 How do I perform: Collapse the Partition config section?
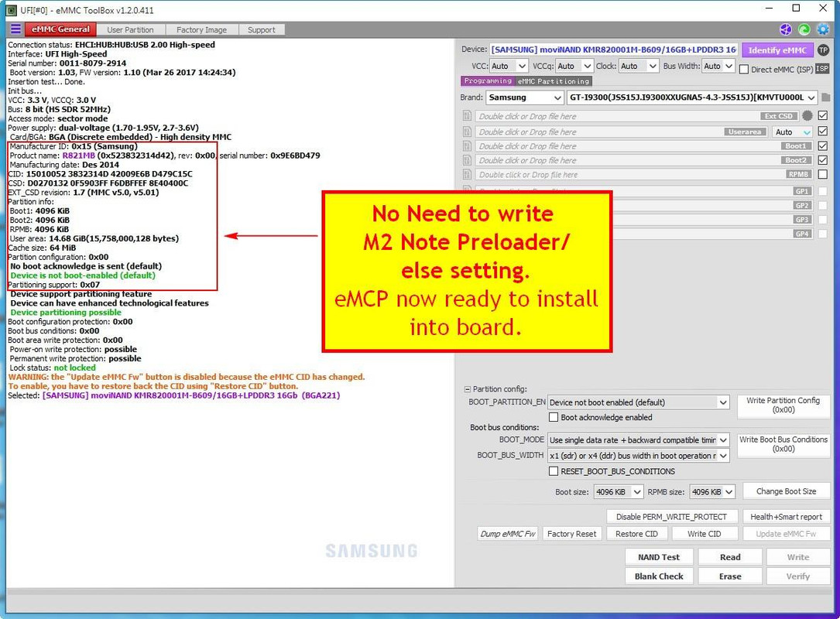pos(467,389)
